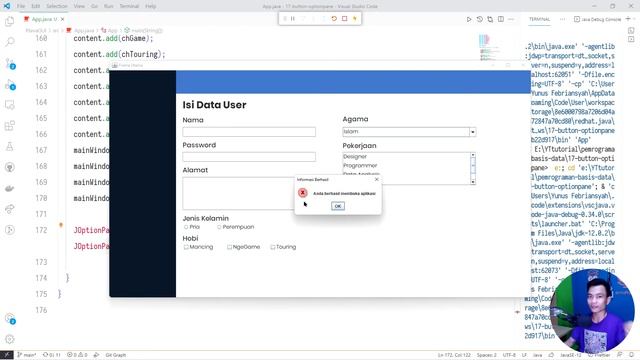Close the App.java editor tab
The height and width of the screenshot is (360, 640).
62,19
